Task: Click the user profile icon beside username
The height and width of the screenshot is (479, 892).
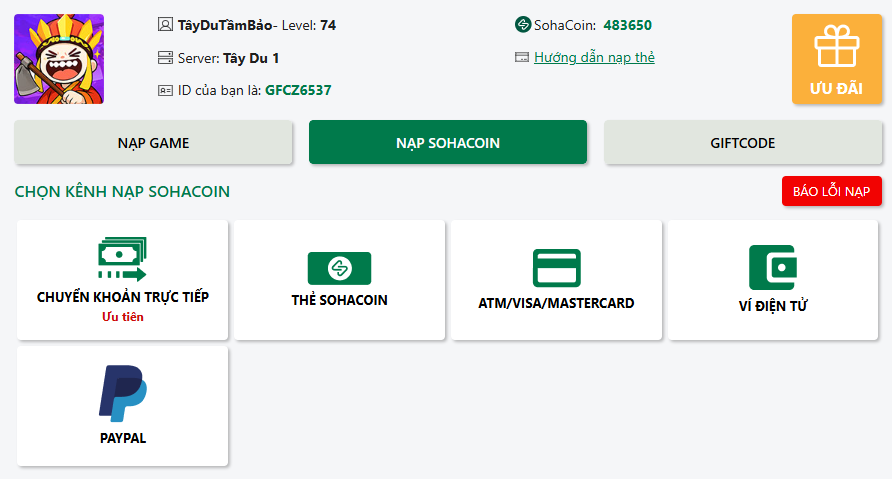Action: tap(166, 25)
